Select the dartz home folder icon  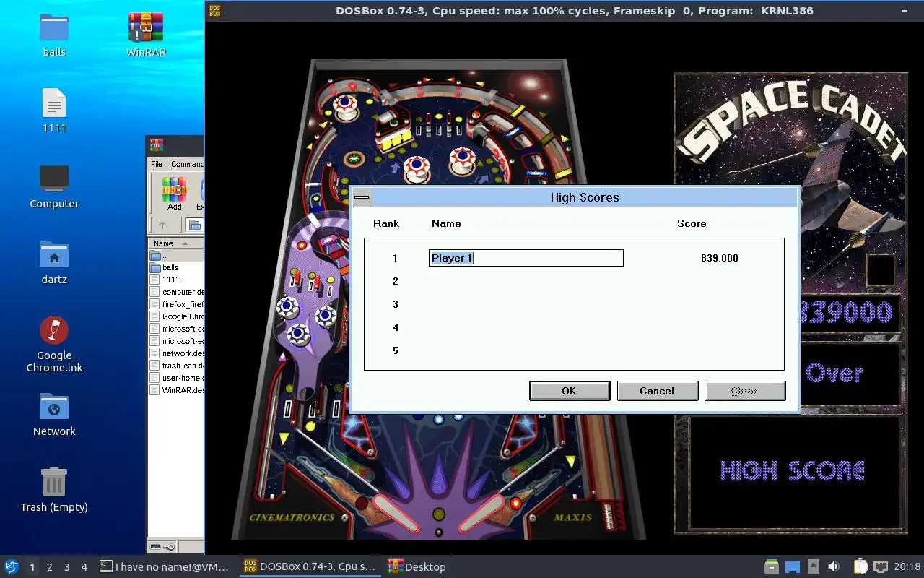[54, 262]
